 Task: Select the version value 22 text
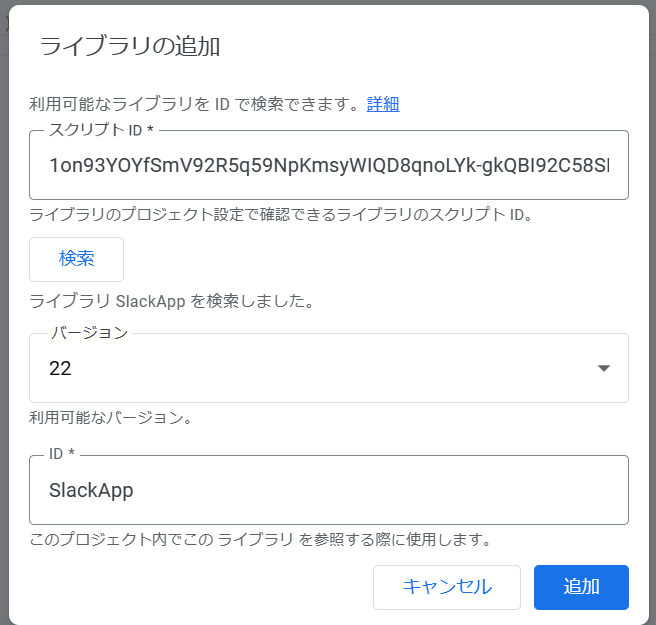(60, 369)
